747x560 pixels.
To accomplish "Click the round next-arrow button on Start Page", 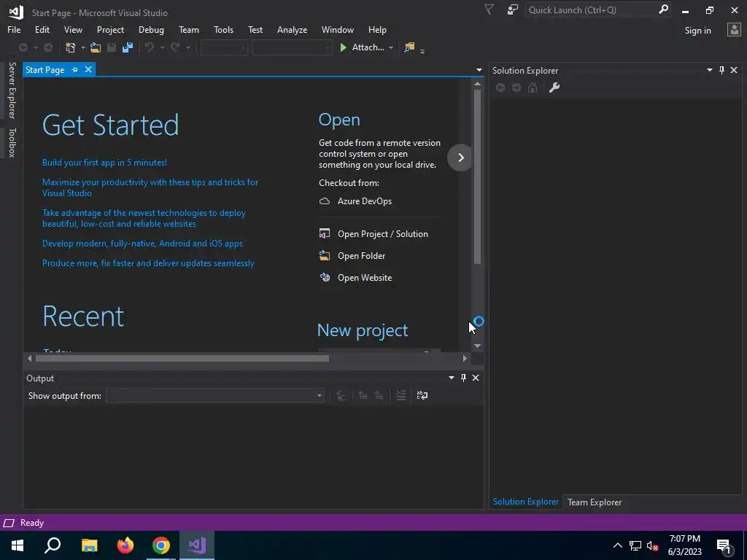I will click(460, 157).
